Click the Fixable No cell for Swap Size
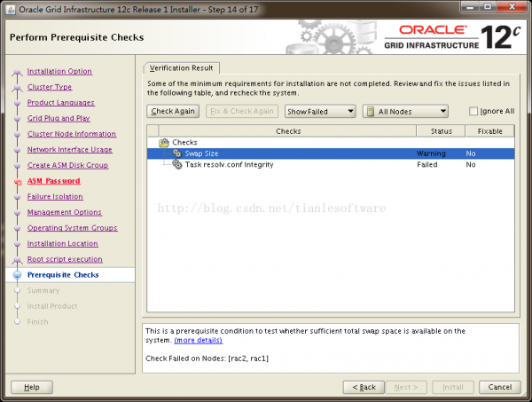The image size is (532, 402). point(471,154)
